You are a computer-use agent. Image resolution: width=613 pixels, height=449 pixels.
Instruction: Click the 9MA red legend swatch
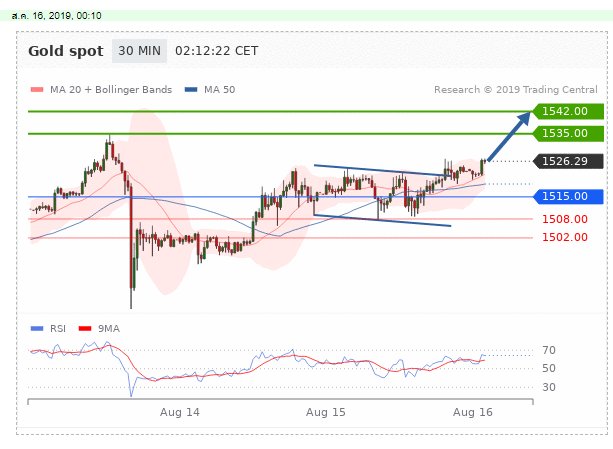pos(85,328)
